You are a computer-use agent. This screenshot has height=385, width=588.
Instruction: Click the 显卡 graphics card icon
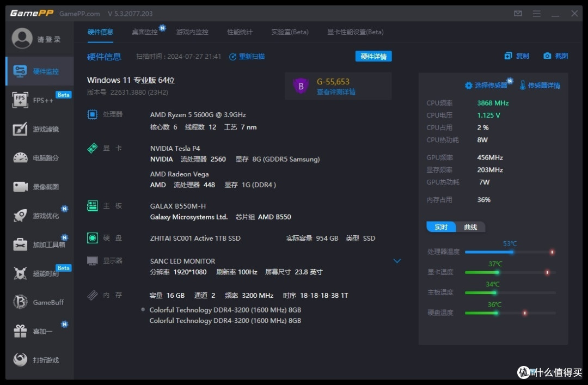(92, 148)
